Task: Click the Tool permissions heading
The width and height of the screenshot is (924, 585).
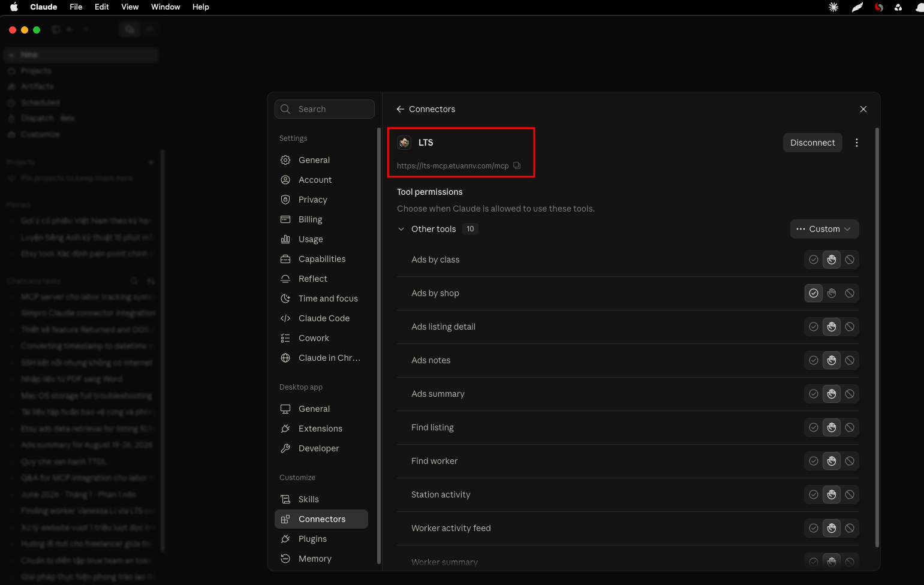Action: pyautogui.click(x=430, y=192)
